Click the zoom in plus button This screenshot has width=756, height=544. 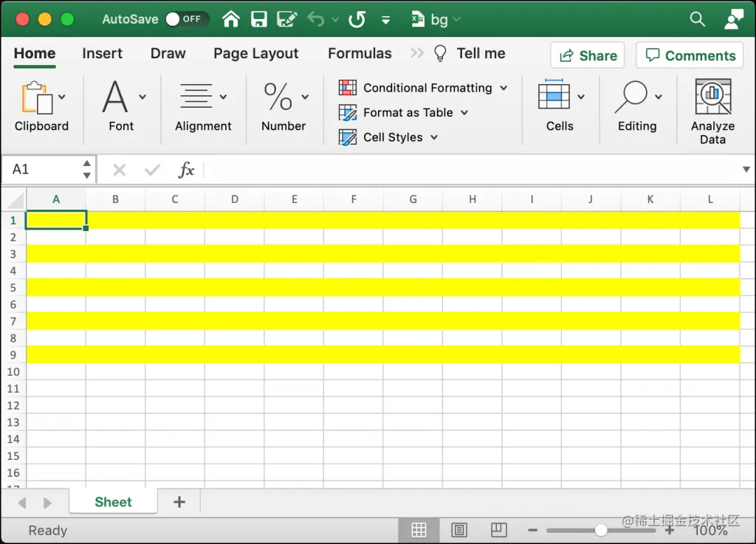(x=669, y=531)
